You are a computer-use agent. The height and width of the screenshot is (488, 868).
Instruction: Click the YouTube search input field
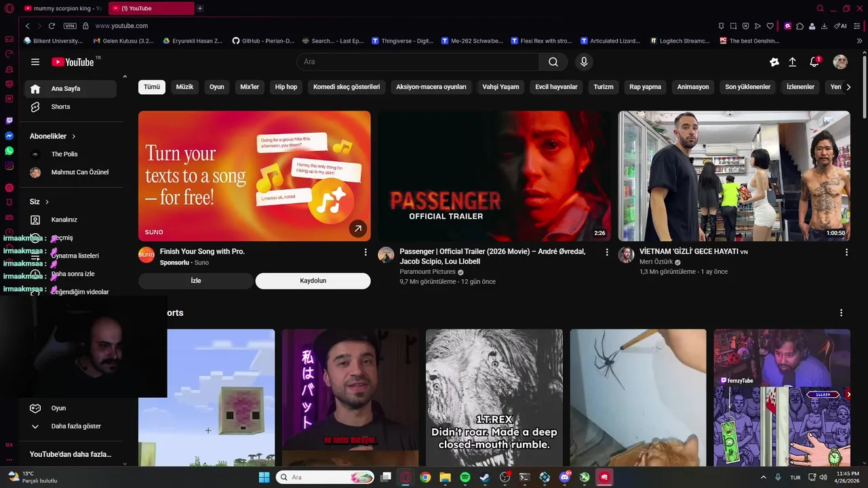coord(418,62)
